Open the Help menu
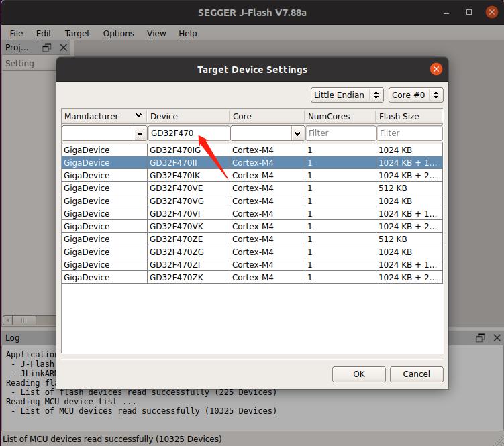Image resolution: width=504 pixels, height=446 pixels. pyautogui.click(x=188, y=34)
